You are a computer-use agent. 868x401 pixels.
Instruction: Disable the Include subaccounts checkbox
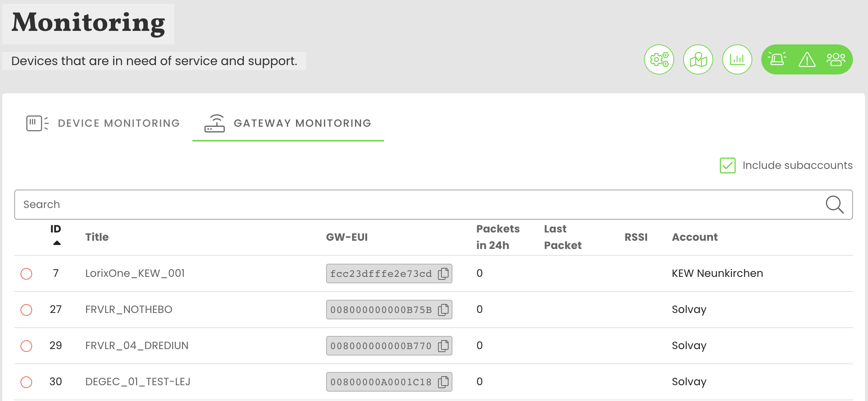pos(727,165)
